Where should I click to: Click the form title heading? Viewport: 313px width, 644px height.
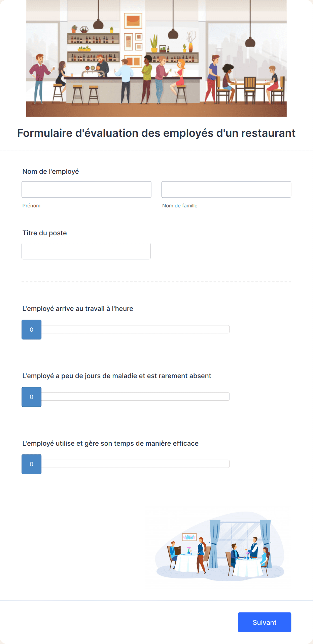tap(156, 133)
